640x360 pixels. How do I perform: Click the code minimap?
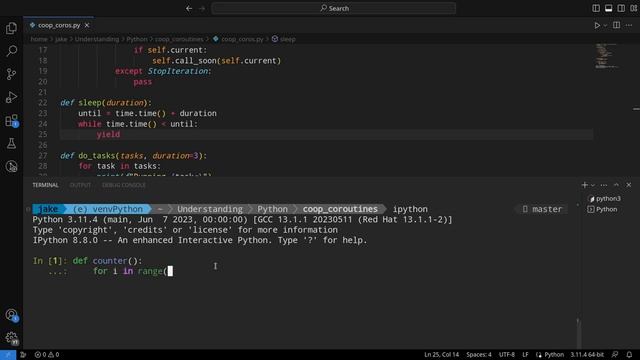pos(607,56)
